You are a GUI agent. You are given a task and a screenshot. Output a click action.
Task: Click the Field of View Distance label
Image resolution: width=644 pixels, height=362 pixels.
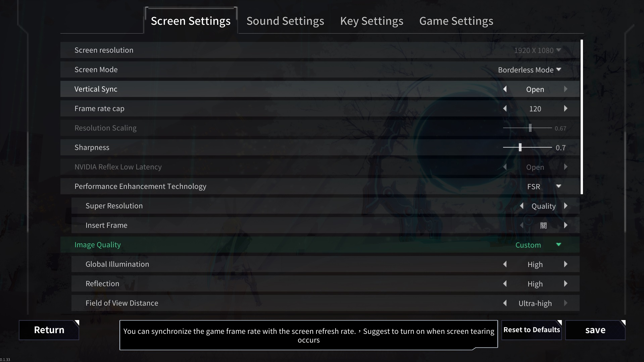coord(122,303)
